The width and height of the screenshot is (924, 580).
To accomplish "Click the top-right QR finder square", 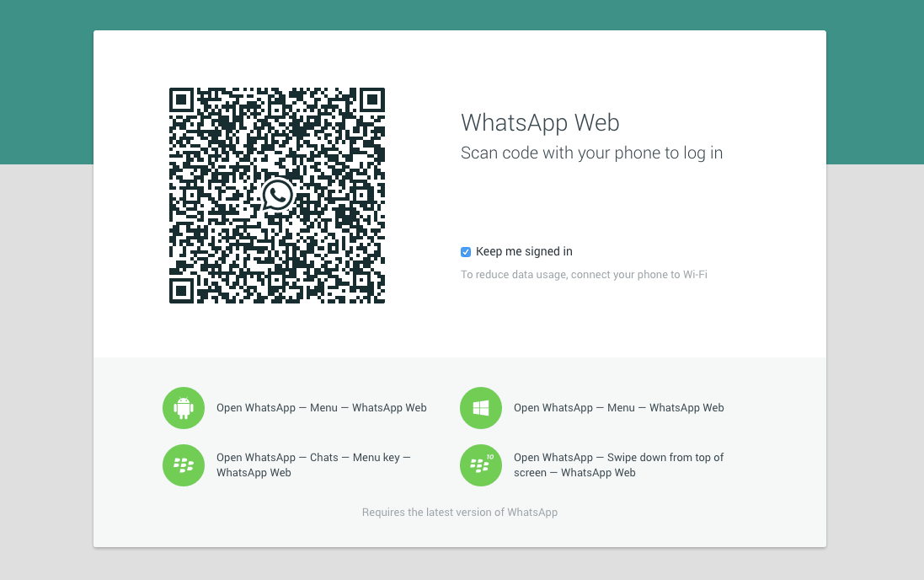I will [371, 101].
